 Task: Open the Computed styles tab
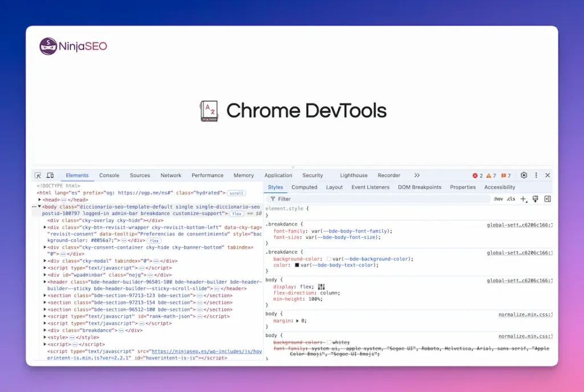click(305, 187)
